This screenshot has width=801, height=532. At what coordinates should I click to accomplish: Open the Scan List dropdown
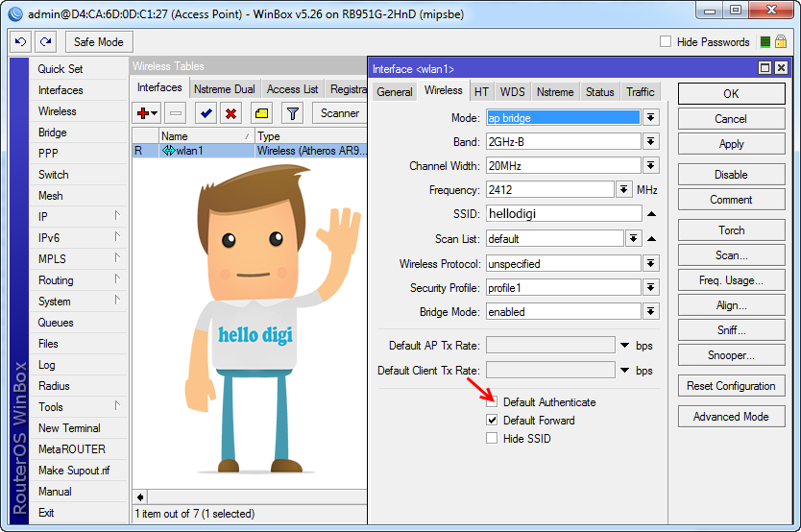click(x=634, y=238)
